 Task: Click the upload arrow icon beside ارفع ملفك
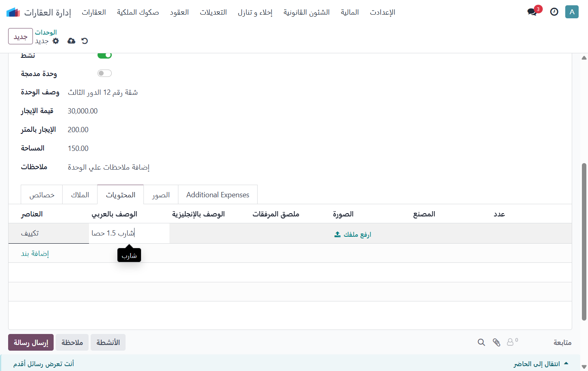click(337, 234)
